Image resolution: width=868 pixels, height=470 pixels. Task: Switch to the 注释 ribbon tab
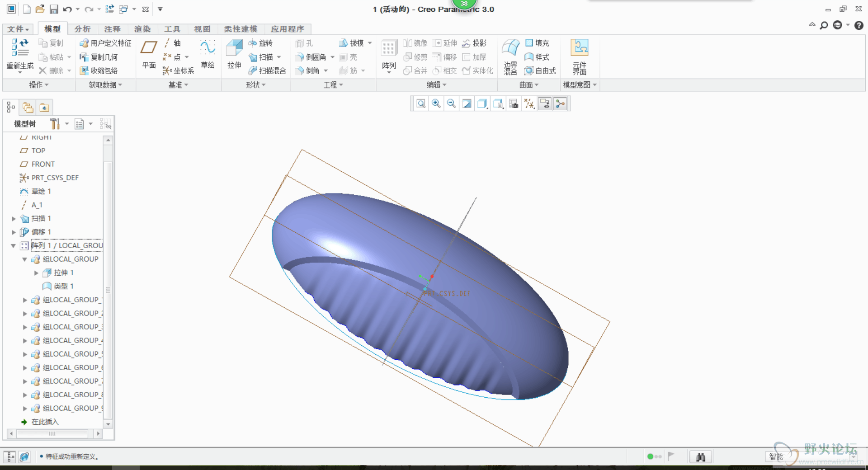(x=112, y=29)
